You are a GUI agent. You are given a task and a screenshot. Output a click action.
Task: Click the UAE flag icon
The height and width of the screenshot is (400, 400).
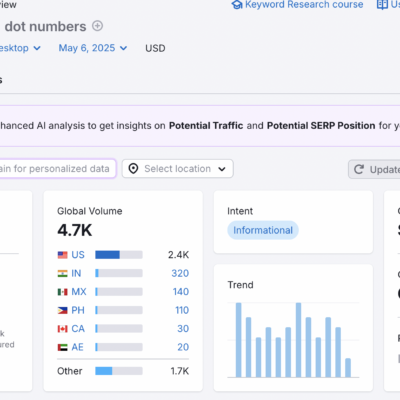tap(62, 347)
